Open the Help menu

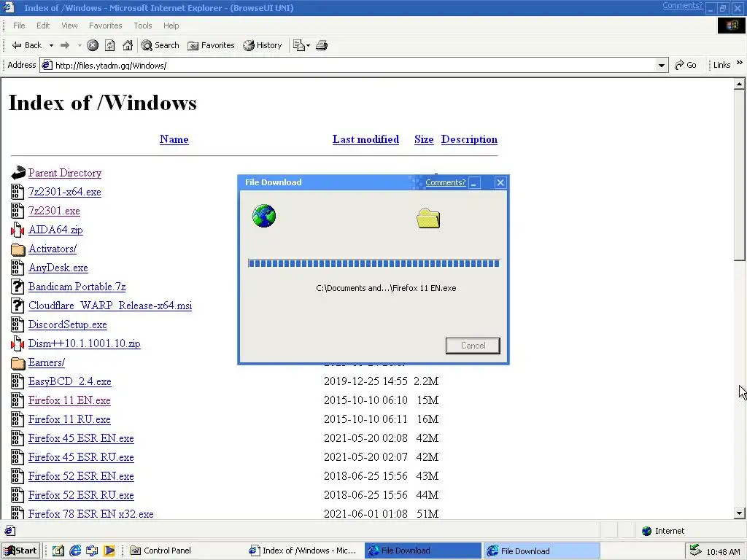coord(171,26)
